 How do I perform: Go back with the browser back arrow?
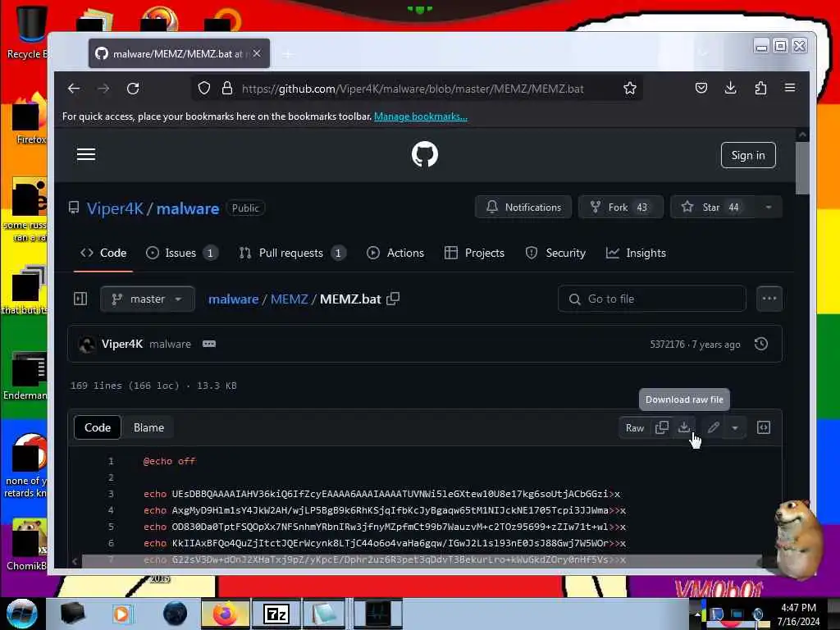[x=73, y=89]
